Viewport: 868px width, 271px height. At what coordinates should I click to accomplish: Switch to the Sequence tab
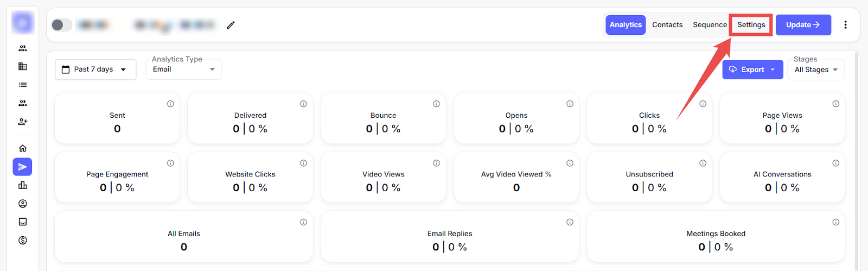coord(710,25)
